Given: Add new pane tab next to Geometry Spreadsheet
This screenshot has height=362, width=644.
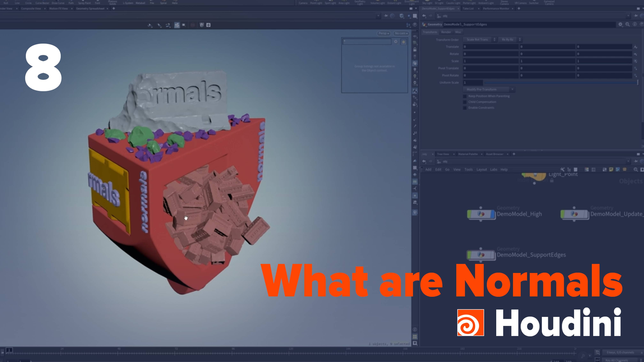Looking at the screenshot, I should tap(113, 8).
